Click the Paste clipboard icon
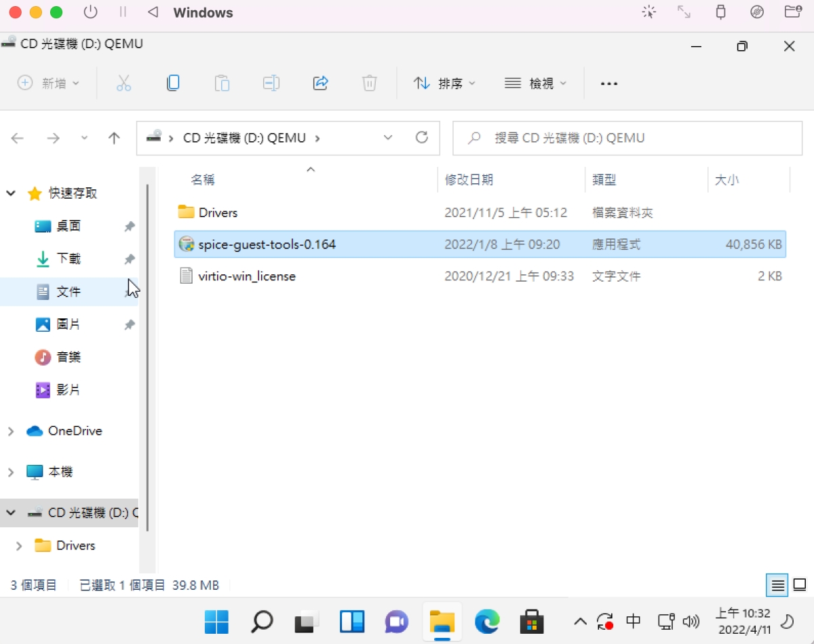 pyautogui.click(x=222, y=83)
